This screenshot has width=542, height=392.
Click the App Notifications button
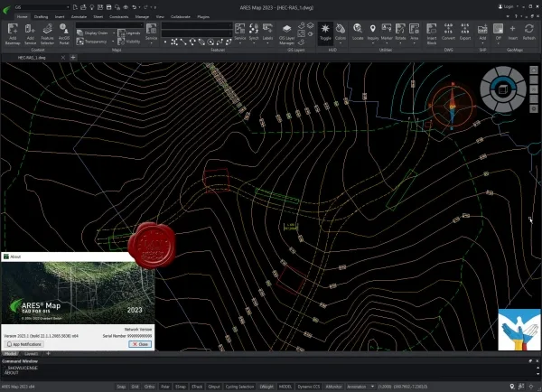point(23,344)
